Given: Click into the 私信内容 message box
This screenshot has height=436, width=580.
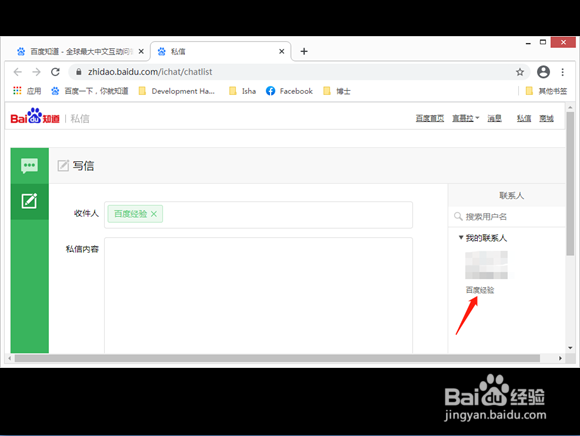Looking at the screenshot, I should tap(259, 295).
